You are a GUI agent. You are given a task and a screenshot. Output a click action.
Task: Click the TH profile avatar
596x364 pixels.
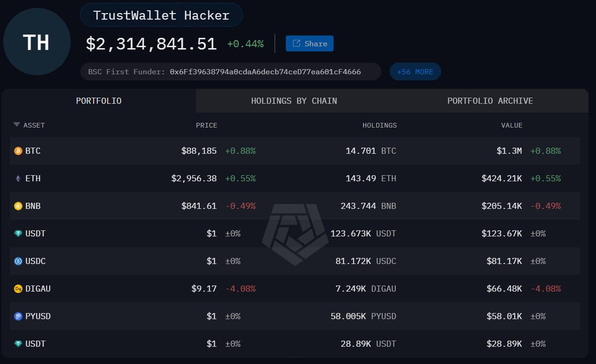pyautogui.click(x=36, y=42)
